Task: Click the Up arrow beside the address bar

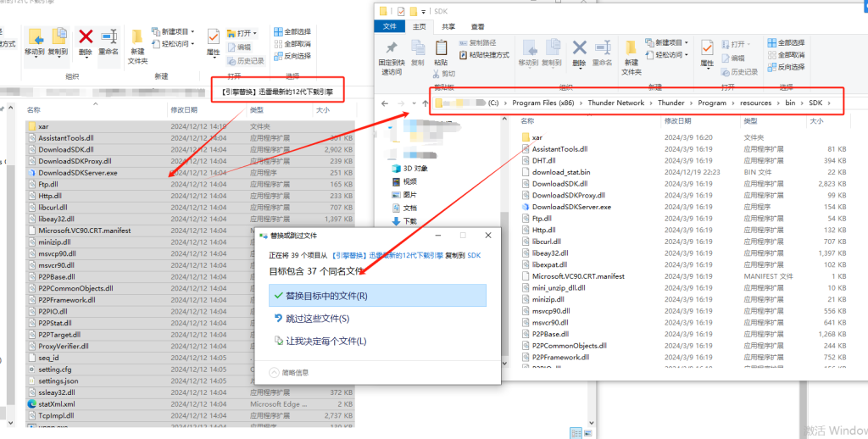Action: tap(425, 103)
